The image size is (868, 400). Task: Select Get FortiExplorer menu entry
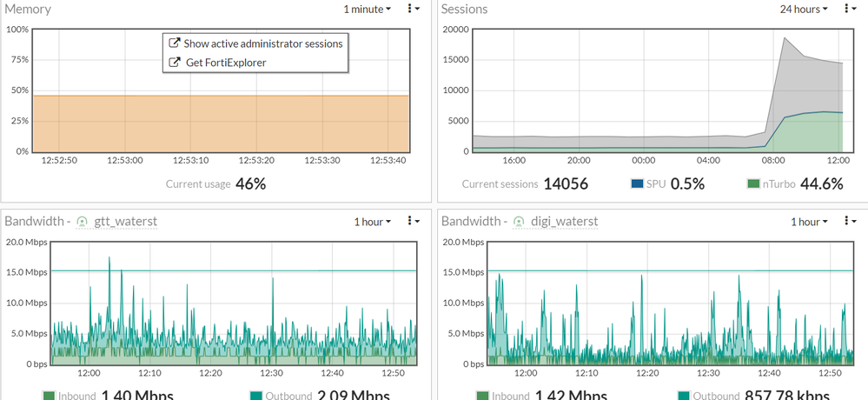point(255,63)
